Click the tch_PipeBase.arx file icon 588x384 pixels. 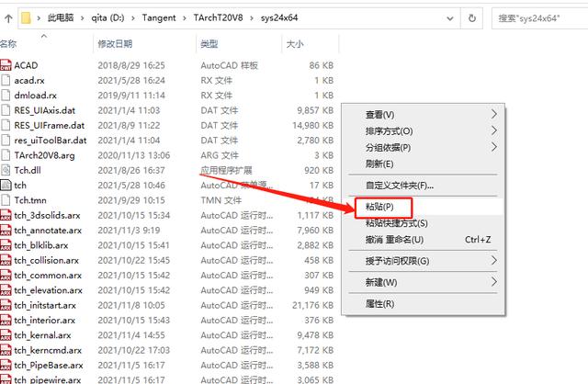6,366
